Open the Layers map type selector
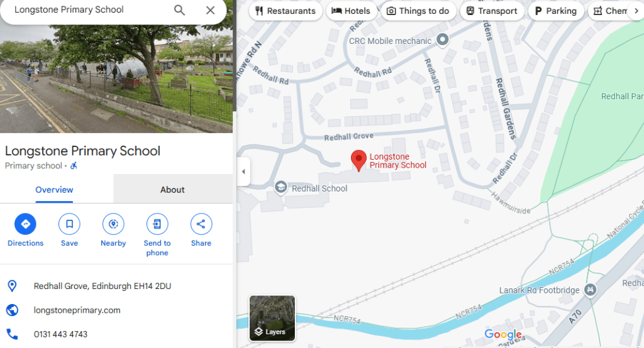The image size is (644, 348). tap(272, 318)
